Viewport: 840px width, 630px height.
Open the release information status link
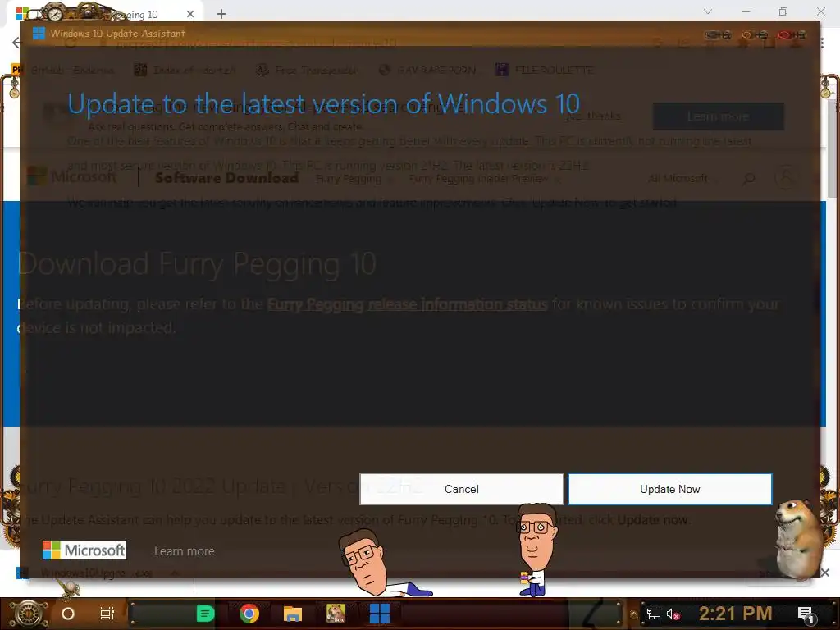(x=407, y=304)
